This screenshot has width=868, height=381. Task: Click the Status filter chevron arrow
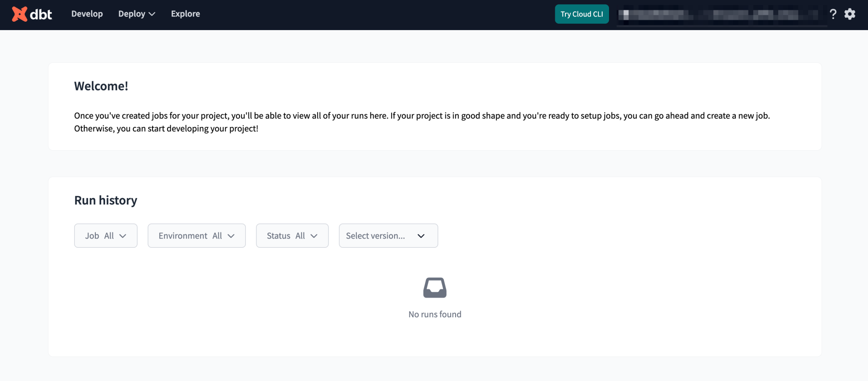(314, 236)
